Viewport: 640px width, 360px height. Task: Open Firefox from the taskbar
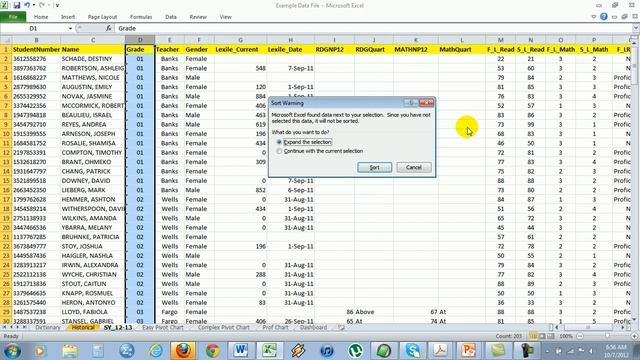point(183,351)
